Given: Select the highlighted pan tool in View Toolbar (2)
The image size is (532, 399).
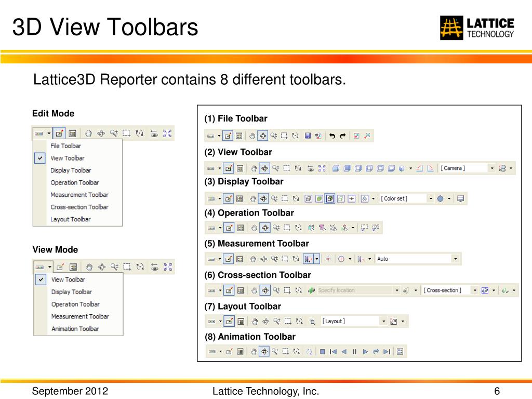Looking at the screenshot, I should [264, 168].
